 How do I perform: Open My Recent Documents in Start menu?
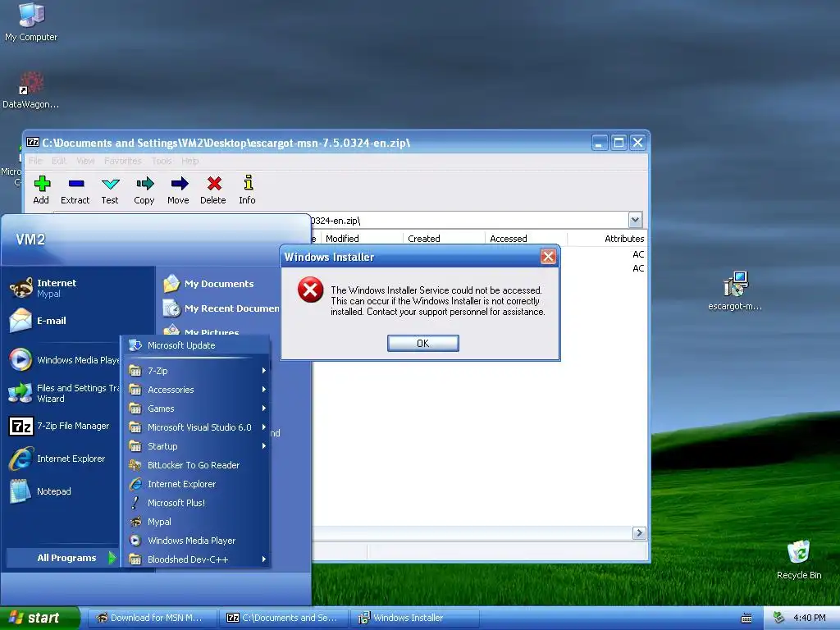[221, 308]
